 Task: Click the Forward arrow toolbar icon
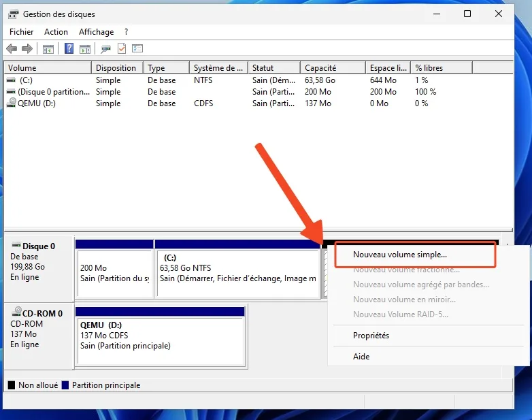coord(27,49)
